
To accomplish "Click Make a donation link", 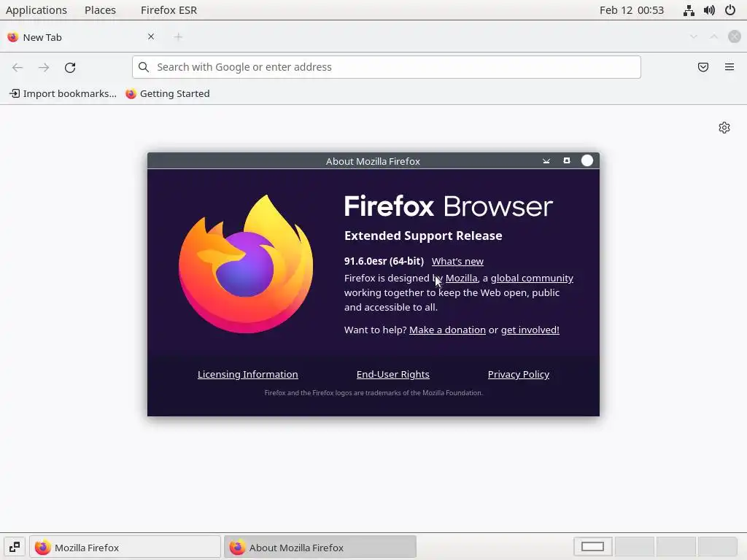I will click(x=447, y=330).
